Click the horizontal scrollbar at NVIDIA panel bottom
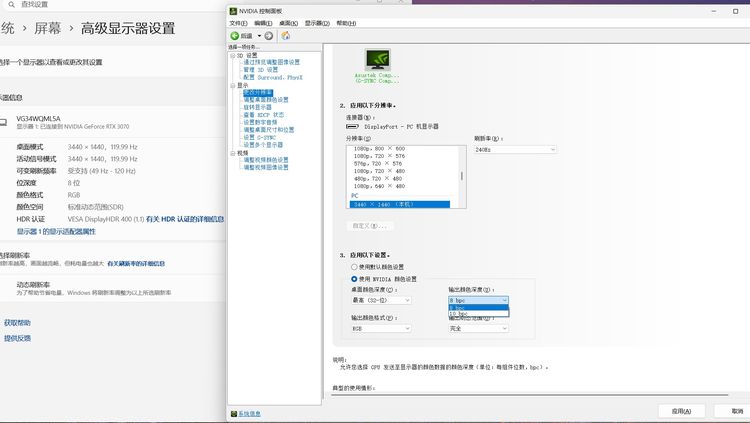Screen dimensions: 750x423 (x=530, y=395)
